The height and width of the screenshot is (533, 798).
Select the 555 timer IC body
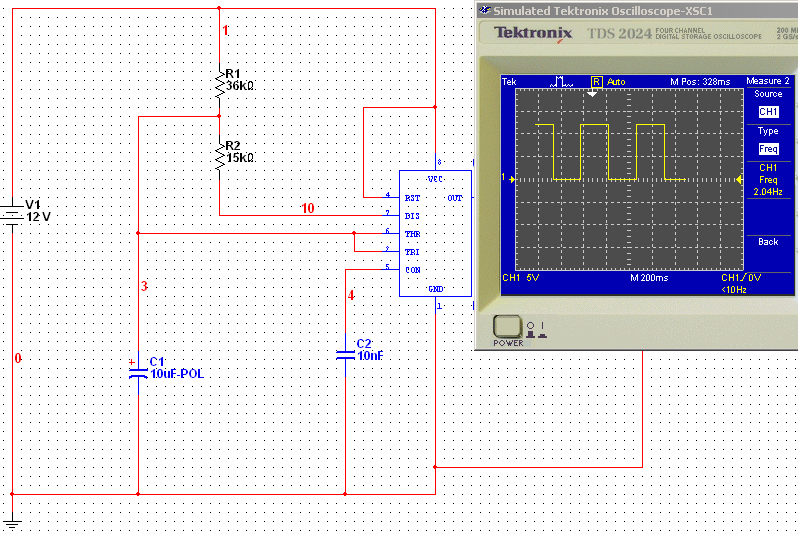click(435, 233)
